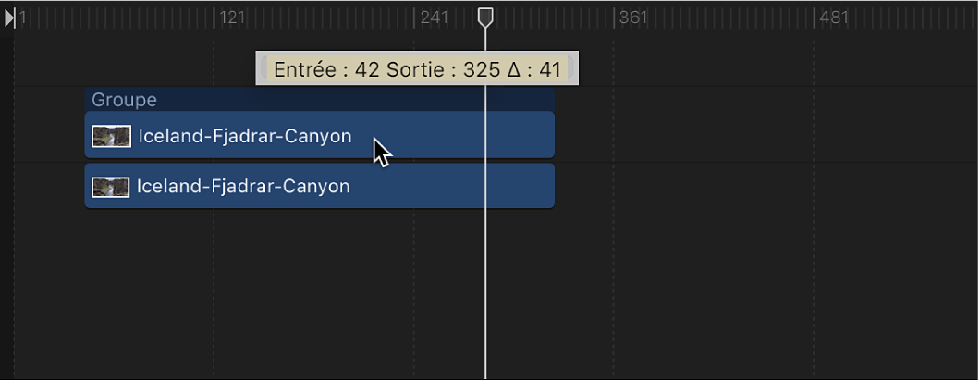The height and width of the screenshot is (380, 980).
Task: Select the upper Iceland-Fjadrar-Canyon clip name
Action: point(245,136)
